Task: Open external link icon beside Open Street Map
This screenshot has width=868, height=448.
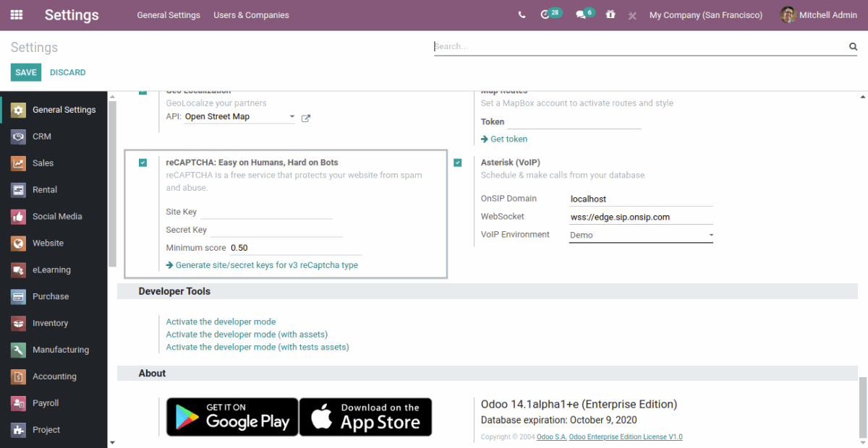Action: tap(305, 118)
